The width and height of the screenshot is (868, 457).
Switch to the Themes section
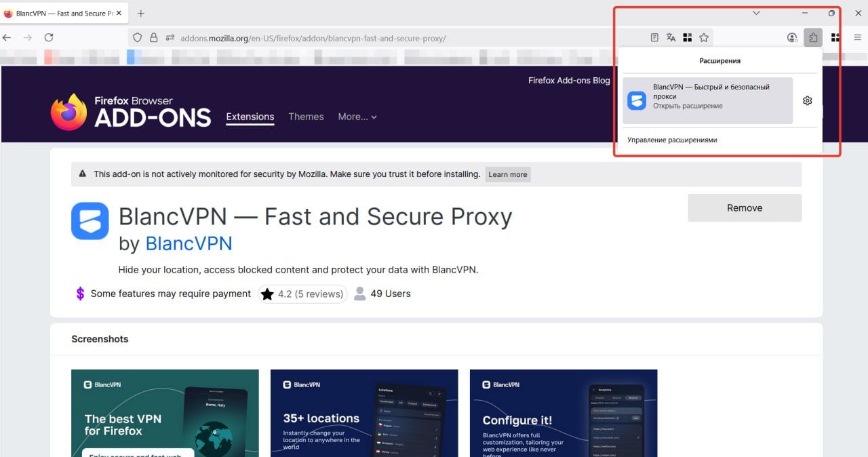[306, 117]
